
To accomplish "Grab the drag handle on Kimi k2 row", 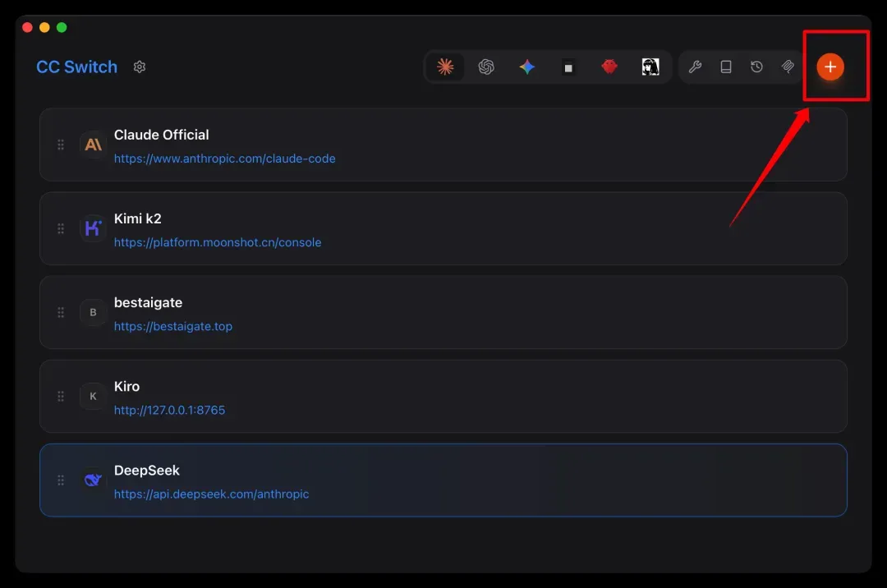I will (x=61, y=228).
